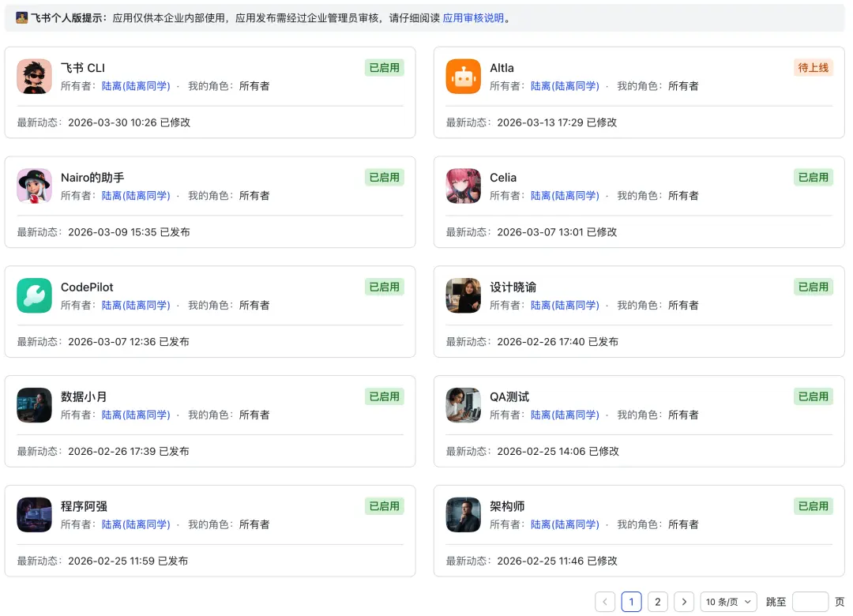Click the 已启用 badge on 数据小月
This screenshot has height=616, width=853.
pyautogui.click(x=384, y=396)
